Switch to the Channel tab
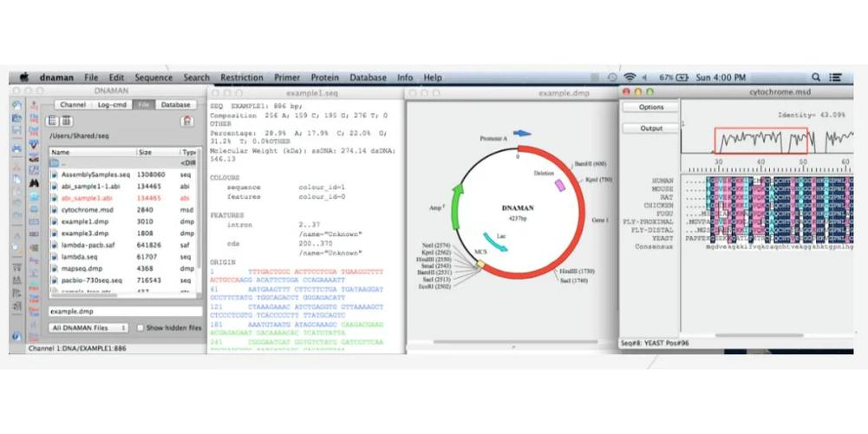Viewport: 868px width, 434px height. point(73,105)
